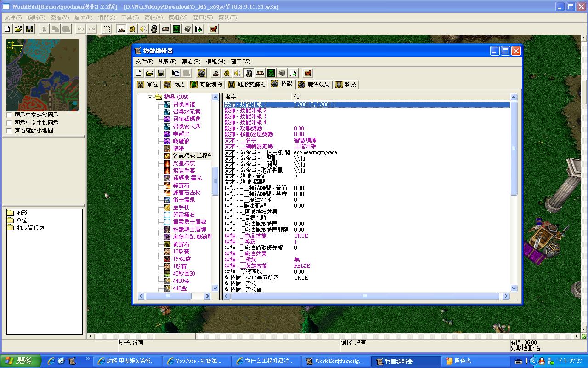Select 數據 - 攻擊獎勵 property row
The width and height of the screenshot is (588, 368).
pos(367,128)
